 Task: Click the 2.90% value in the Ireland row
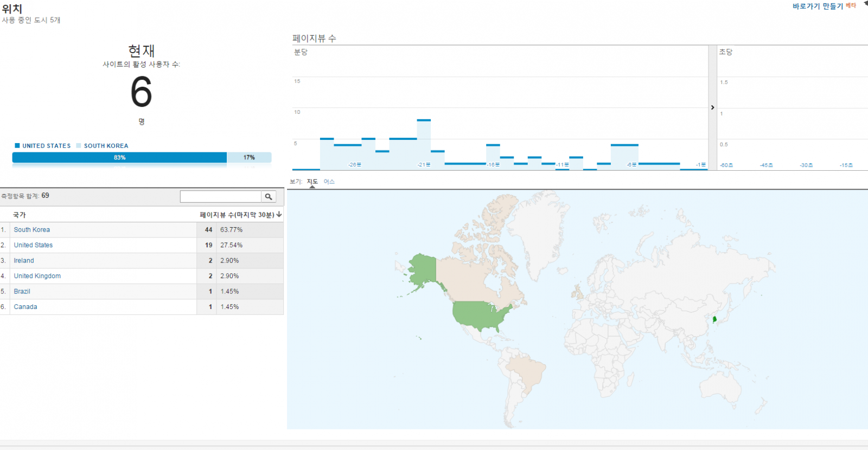pos(229,261)
